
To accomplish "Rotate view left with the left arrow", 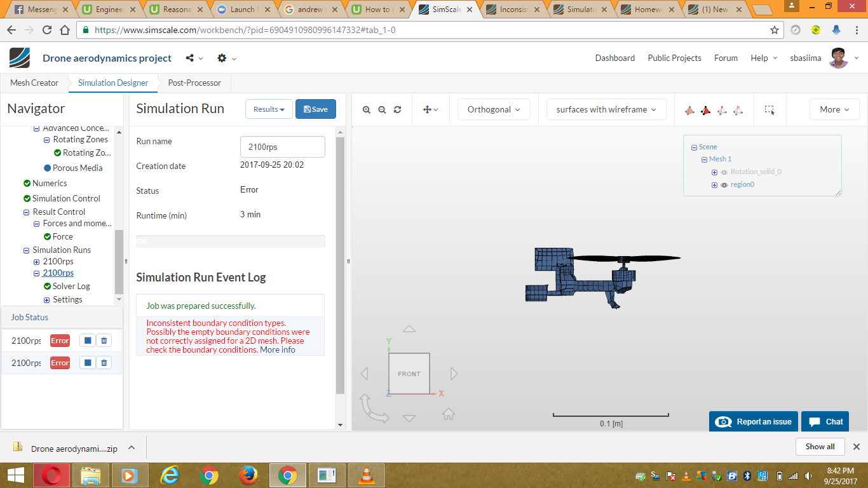I will (364, 373).
